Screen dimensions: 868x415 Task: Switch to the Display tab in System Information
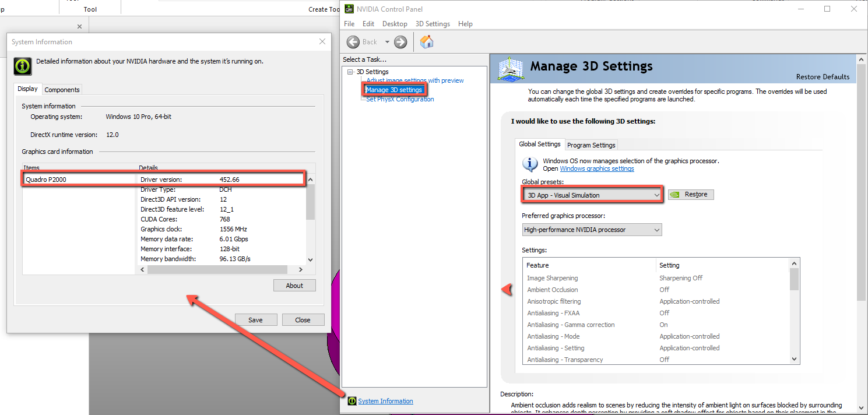tap(27, 89)
